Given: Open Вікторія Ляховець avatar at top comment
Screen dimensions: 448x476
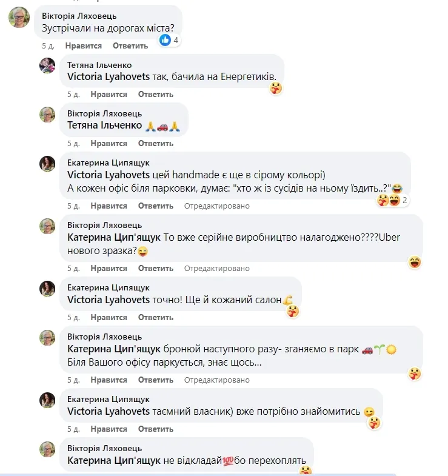Looking at the screenshot, I should (x=19, y=17).
